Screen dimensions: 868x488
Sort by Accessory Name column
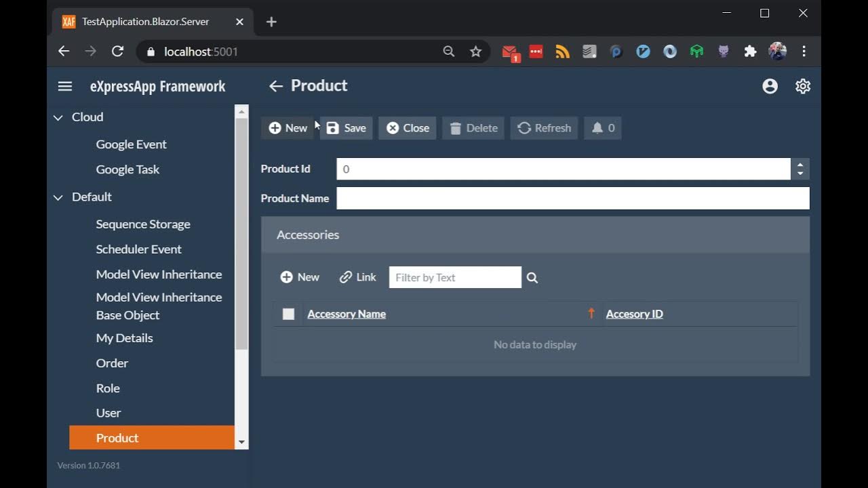[347, 314]
